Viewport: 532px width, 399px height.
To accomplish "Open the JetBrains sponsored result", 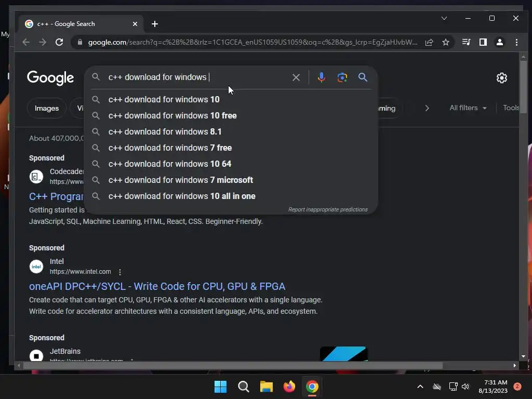I will [x=65, y=352].
